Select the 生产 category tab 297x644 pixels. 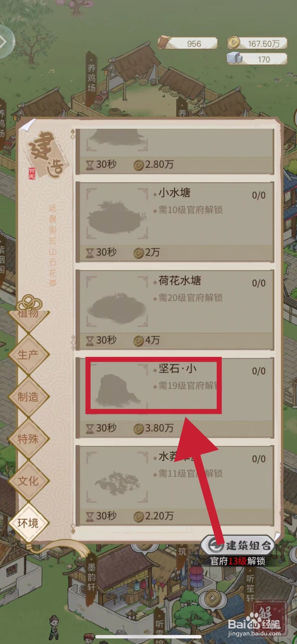pyautogui.click(x=28, y=355)
